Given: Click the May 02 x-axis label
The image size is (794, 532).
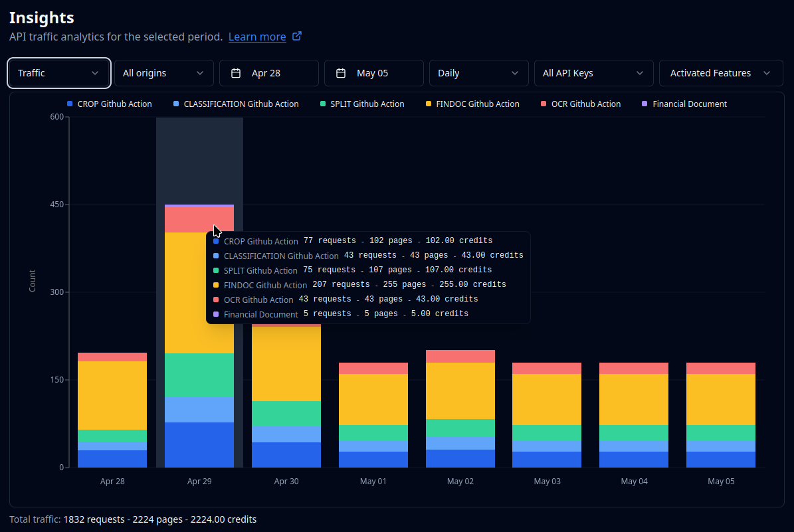Looking at the screenshot, I should coord(460,482).
